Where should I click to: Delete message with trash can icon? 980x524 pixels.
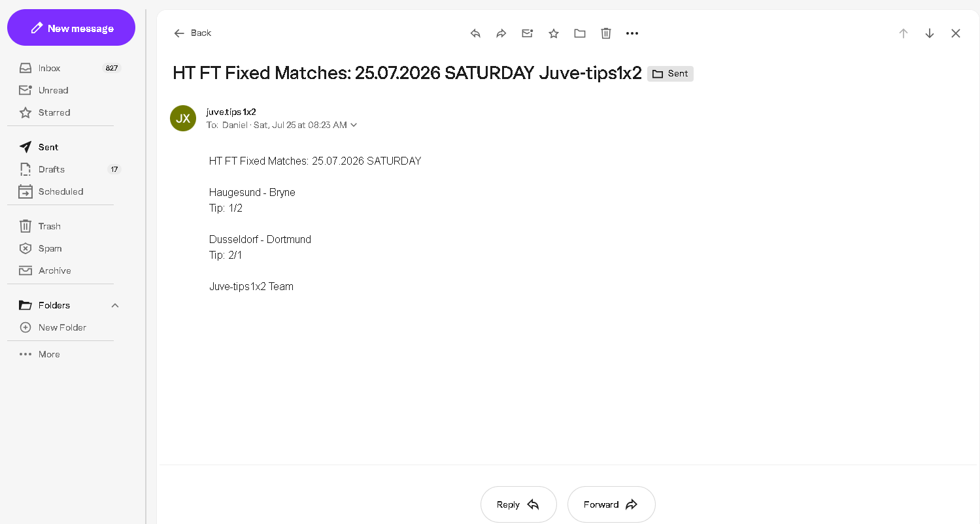(x=606, y=33)
